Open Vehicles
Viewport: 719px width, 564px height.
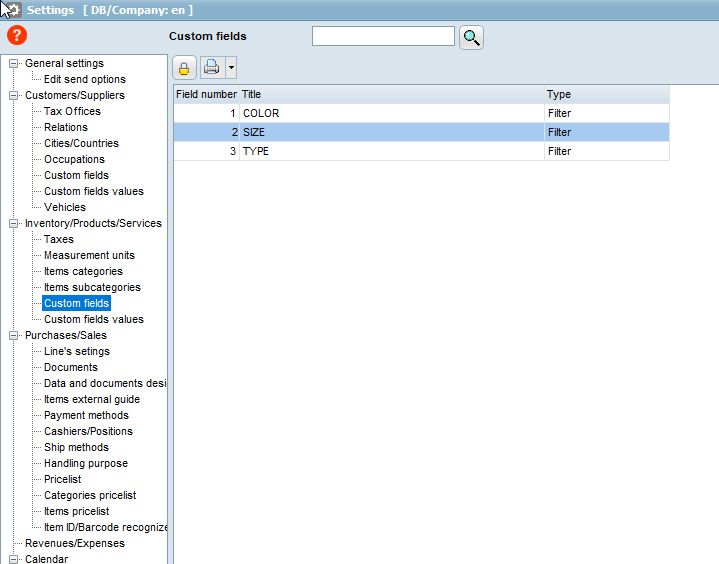tap(65, 207)
